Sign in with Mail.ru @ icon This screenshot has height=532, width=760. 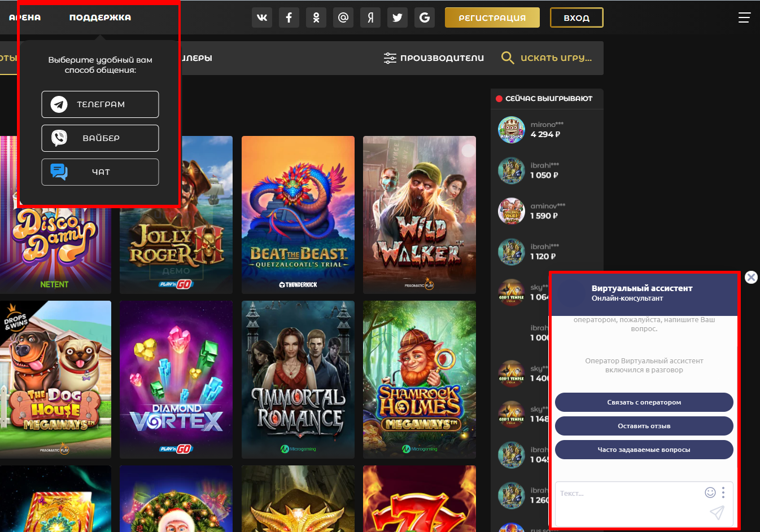pos(343,17)
